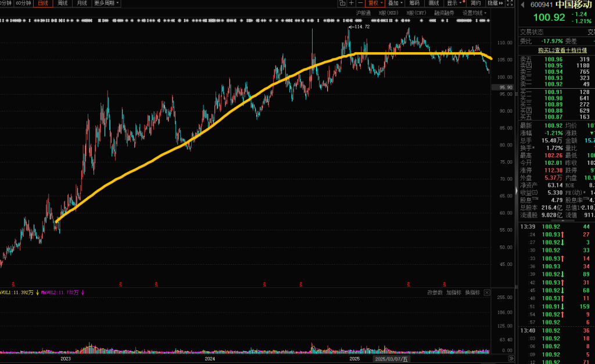Zoom out with the minus icon

[360, 3]
